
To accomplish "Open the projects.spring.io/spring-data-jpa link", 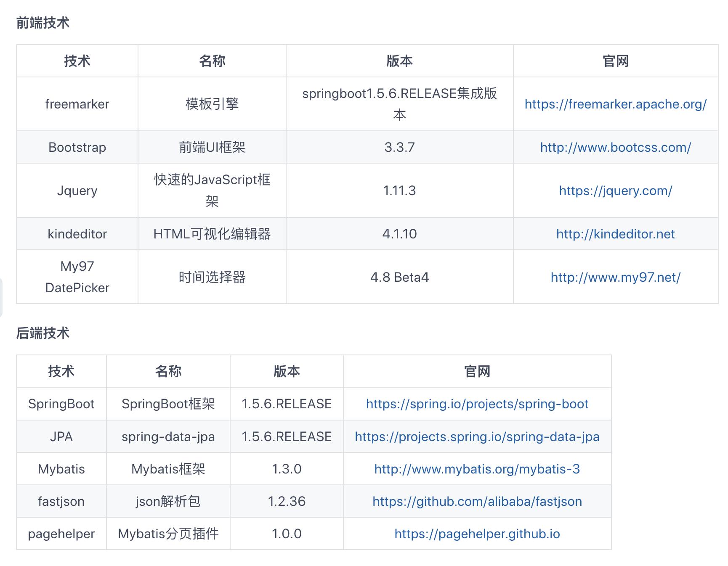I will (477, 436).
